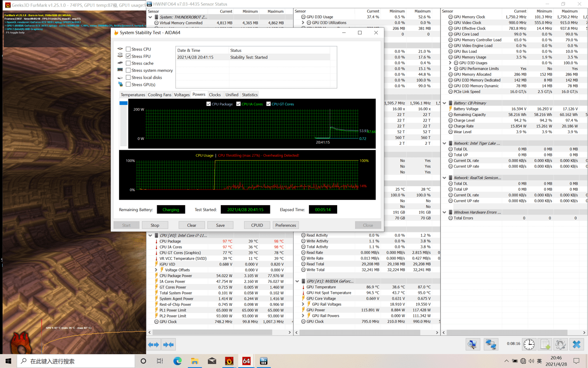Switch to the Cooling Fans tab
This screenshot has width=588, height=368.
pyautogui.click(x=160, y=95)
